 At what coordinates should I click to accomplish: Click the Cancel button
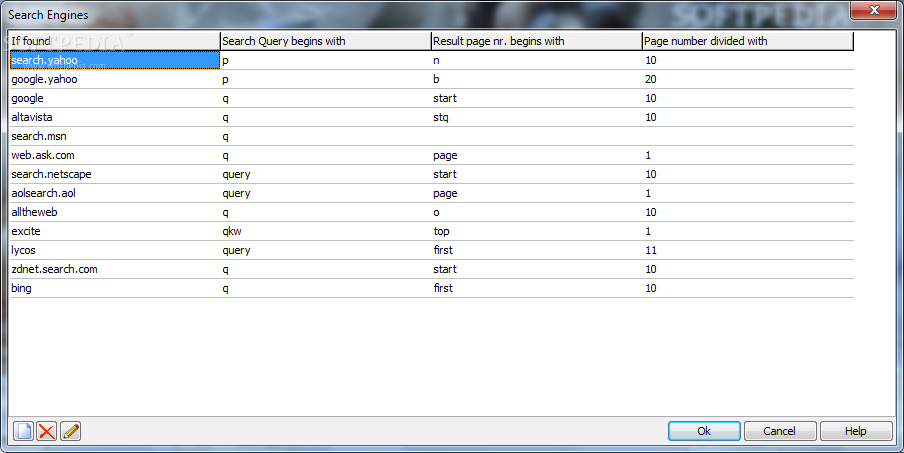[779, 431]
